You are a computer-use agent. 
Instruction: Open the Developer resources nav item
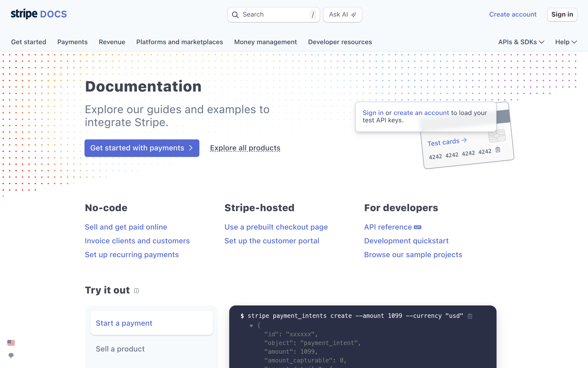tap(340, 42)
